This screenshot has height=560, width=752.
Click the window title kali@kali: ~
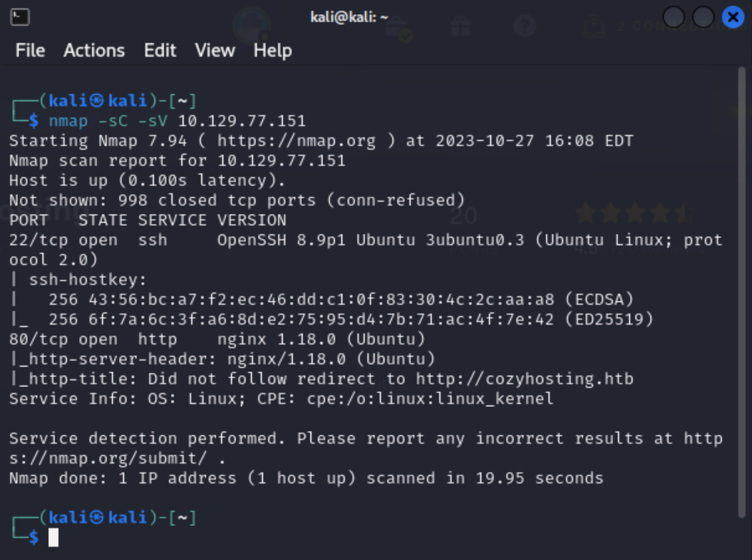(x=349, y=16)
